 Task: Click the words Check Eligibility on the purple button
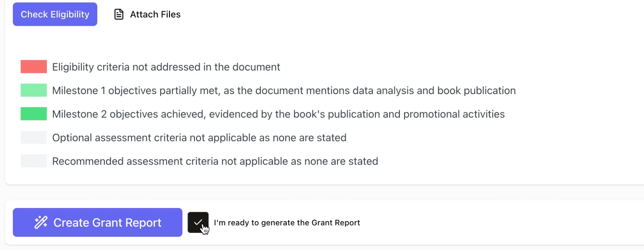coord(55,14)
